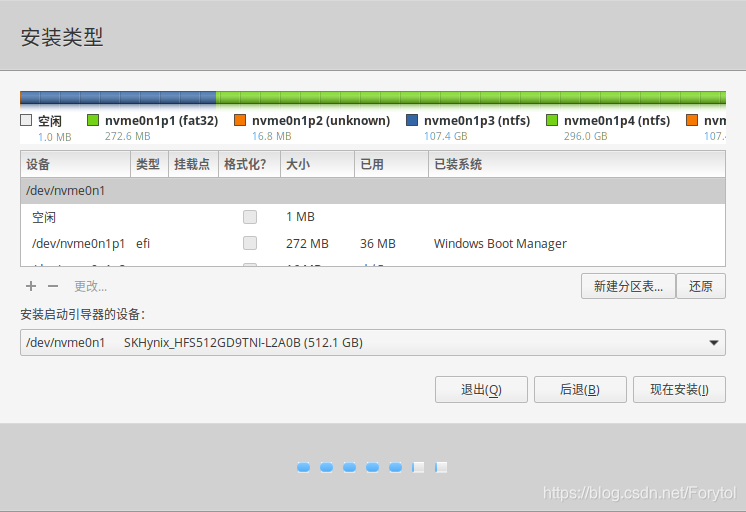Screen dimensions: 746x512
Task: Click the minus icon to remove partition
Action: tap(53, 286)
